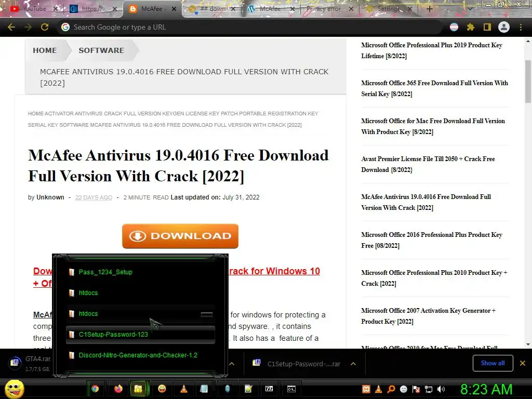Open the Chrome profile avatar
This screenshot has width=532, height=399.
(x=504, y=27)
